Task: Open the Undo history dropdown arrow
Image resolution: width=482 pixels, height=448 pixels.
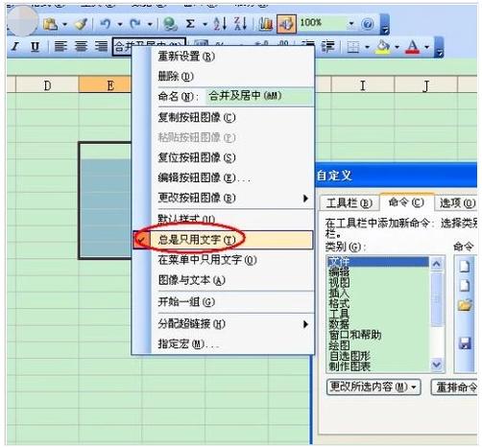Action: [120, 24]
